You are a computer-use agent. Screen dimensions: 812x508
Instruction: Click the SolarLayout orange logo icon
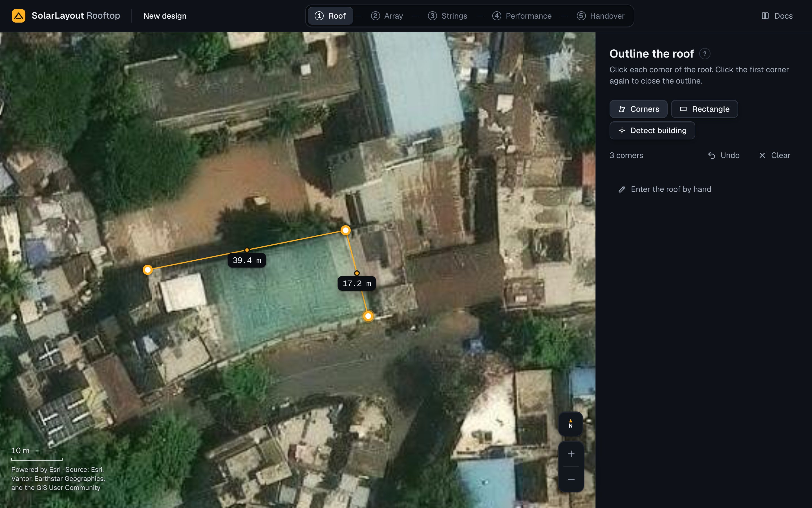18,16
